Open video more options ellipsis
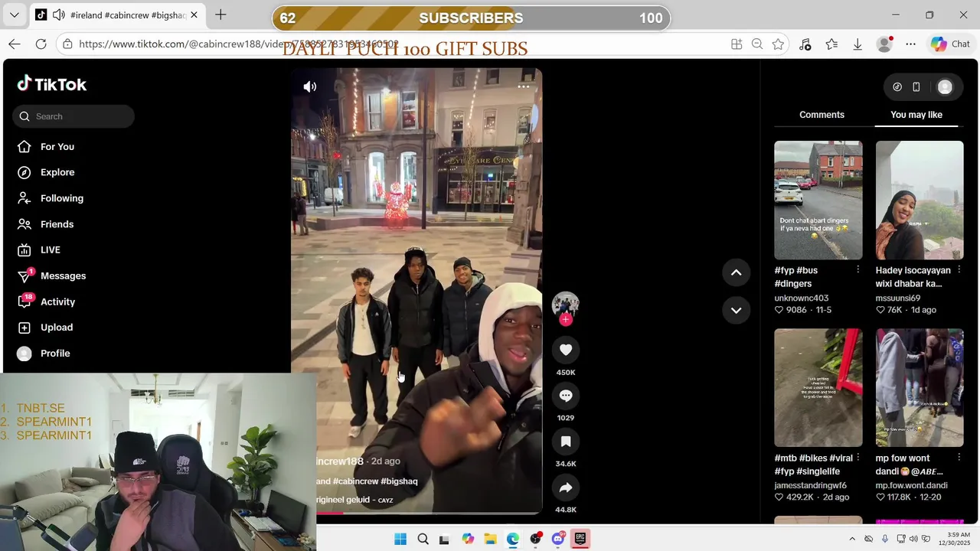 [x=524, y=86]
